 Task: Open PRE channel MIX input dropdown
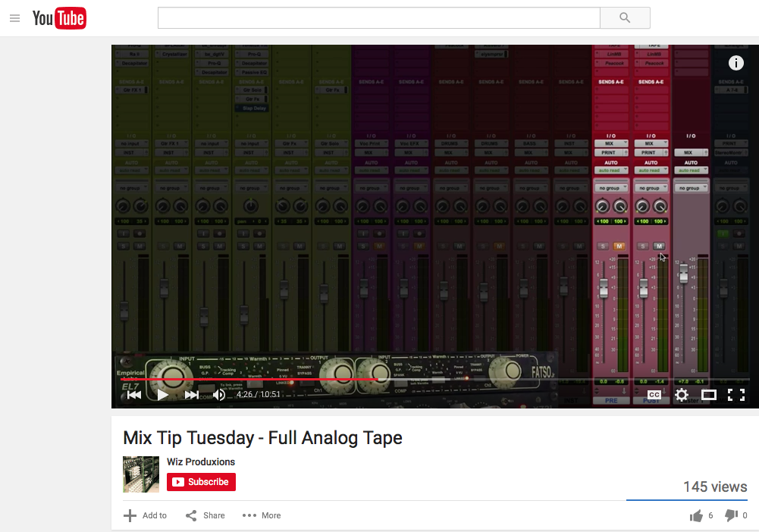pos(611,144)
